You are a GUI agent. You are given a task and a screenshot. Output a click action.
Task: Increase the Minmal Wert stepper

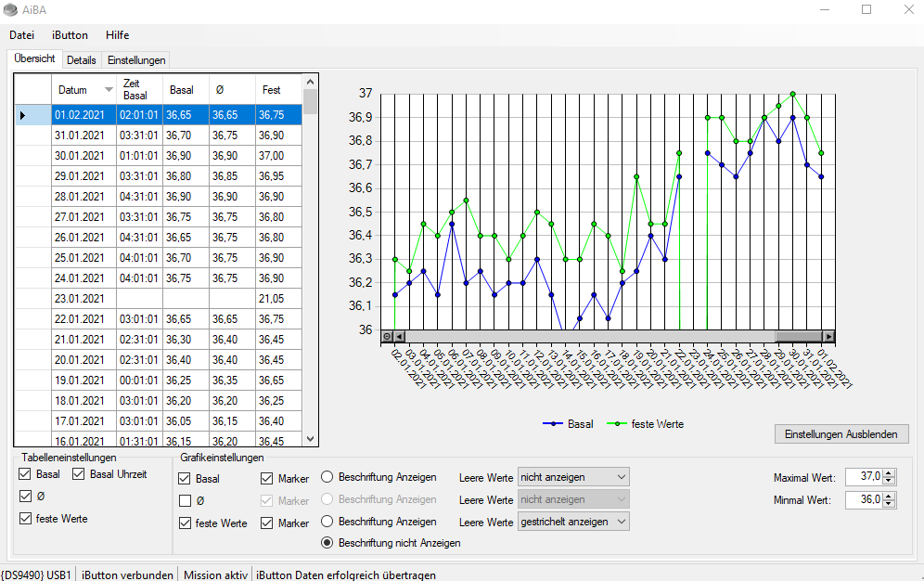(x=890, y=497)
